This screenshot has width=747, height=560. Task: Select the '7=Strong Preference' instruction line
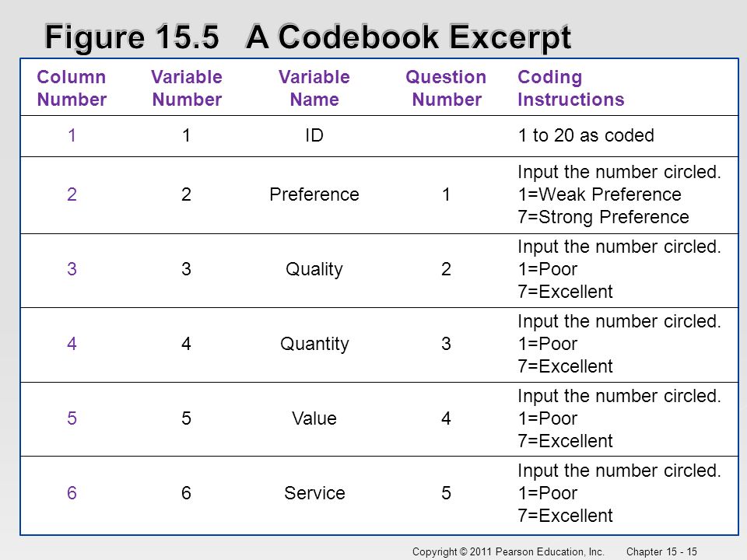(604, 217)
